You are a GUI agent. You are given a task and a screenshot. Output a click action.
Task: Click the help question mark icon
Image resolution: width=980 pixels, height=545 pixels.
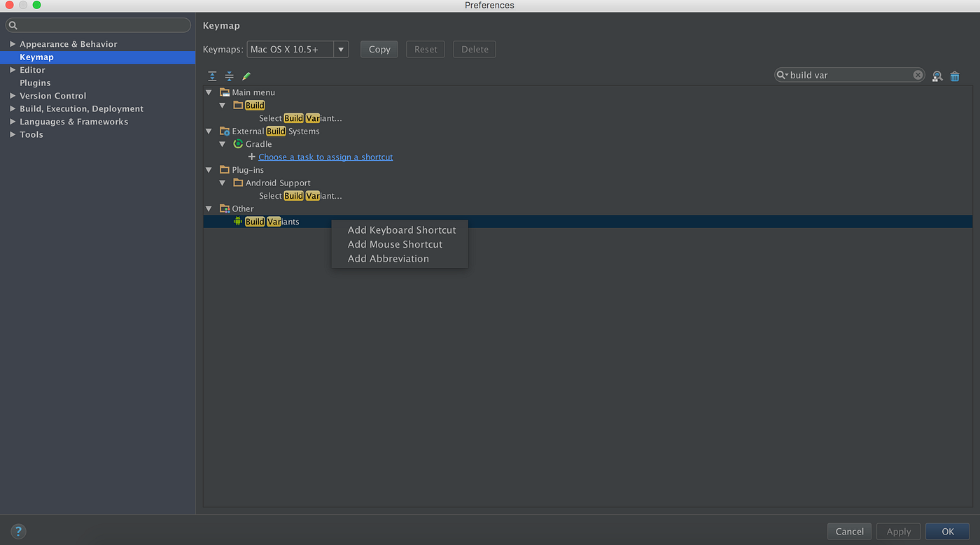(x=18, y=531)
